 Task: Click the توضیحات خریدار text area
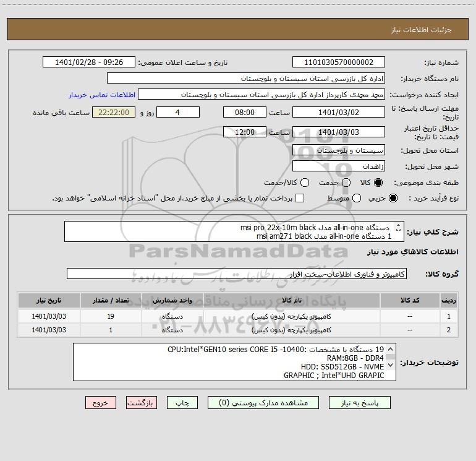click(x=234, y=362)
